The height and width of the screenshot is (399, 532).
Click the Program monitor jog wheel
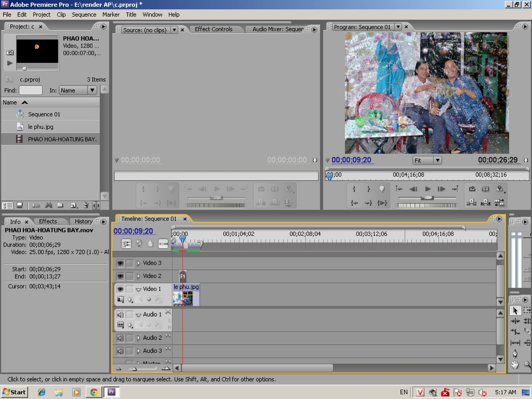tap(427, 205)
